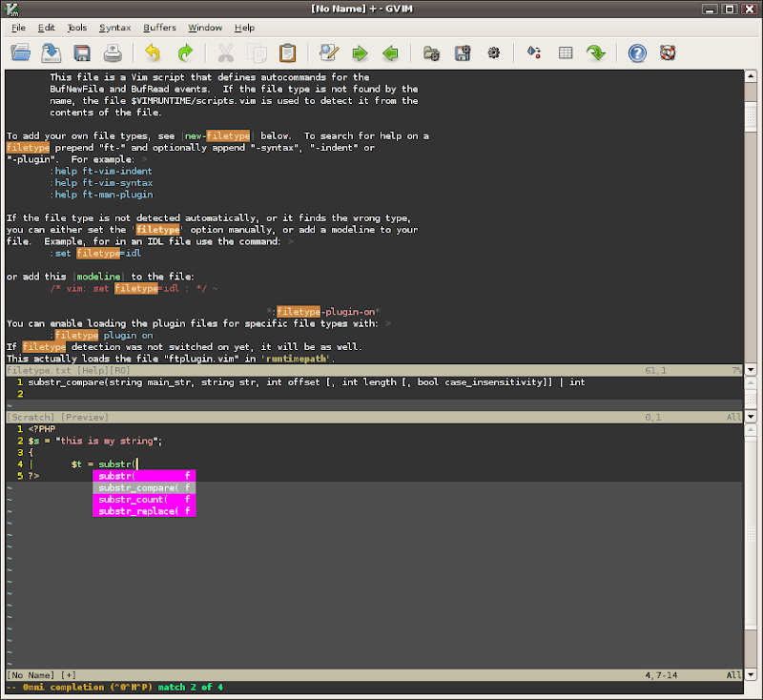Pick substr_count( from the completion list
Image resolution: width=763 pixels, height=700 pixels.
tap(144, 499)
